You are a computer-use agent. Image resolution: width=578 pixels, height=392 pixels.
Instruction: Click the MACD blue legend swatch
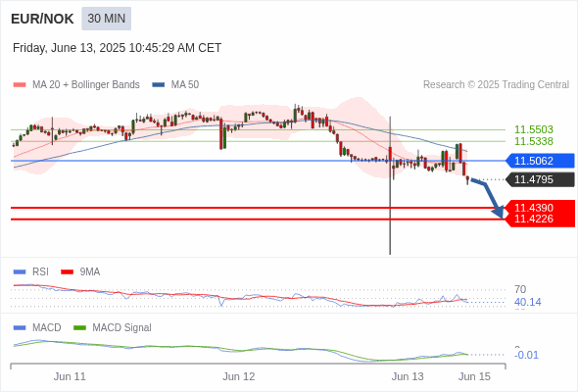(x=20, y=328)
